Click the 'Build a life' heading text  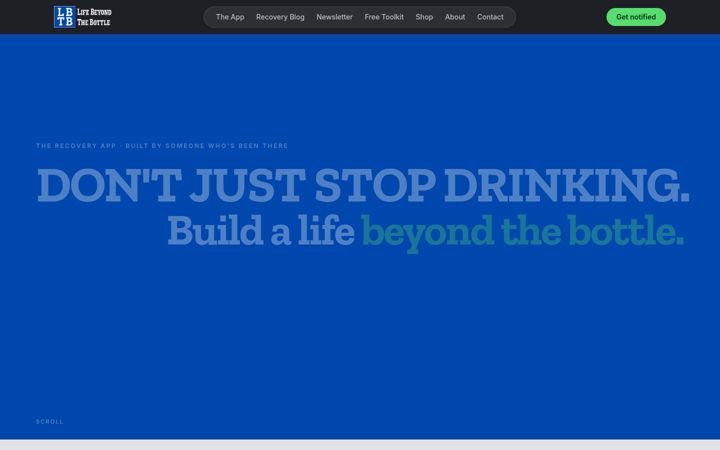point(261,231)
